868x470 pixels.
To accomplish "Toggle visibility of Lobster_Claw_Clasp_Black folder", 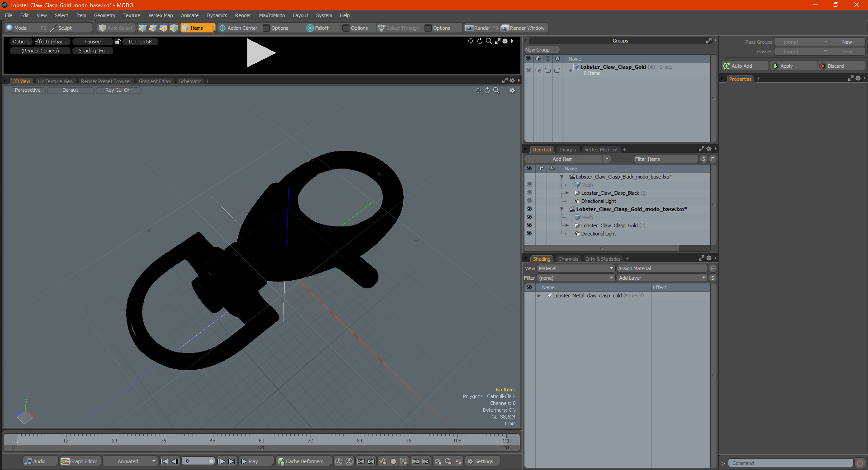I will (x=529, y=193).
